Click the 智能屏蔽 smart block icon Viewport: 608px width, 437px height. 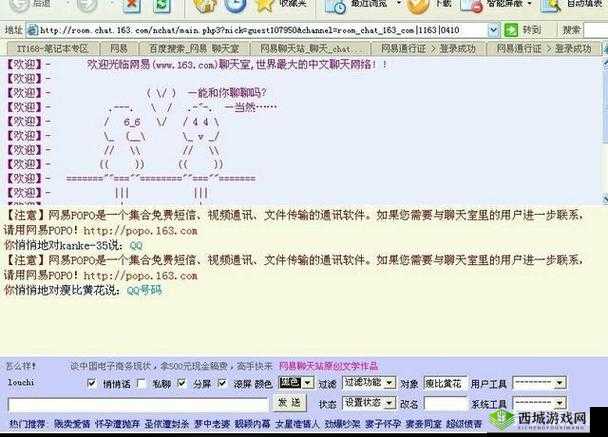coord(471,5)
